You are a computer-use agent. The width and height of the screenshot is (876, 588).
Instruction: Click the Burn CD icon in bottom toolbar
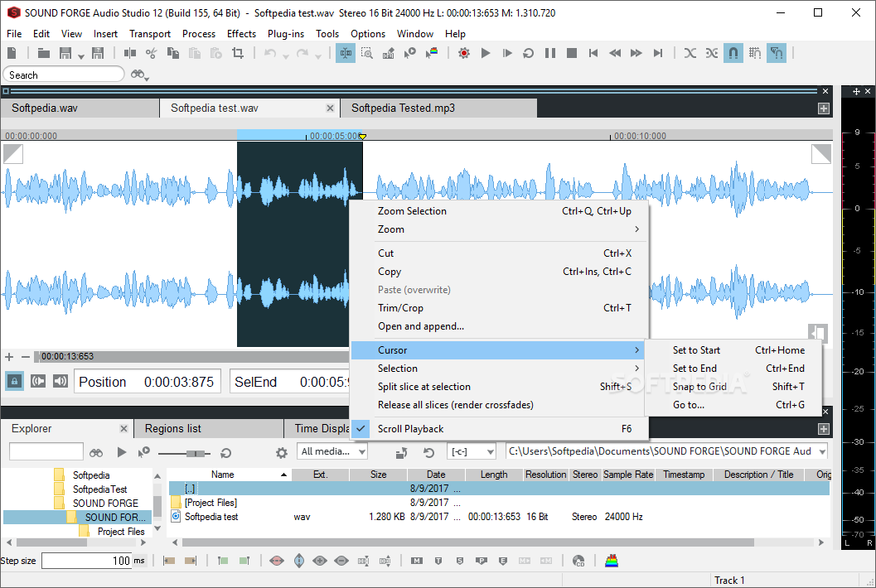tap(578, 561)
